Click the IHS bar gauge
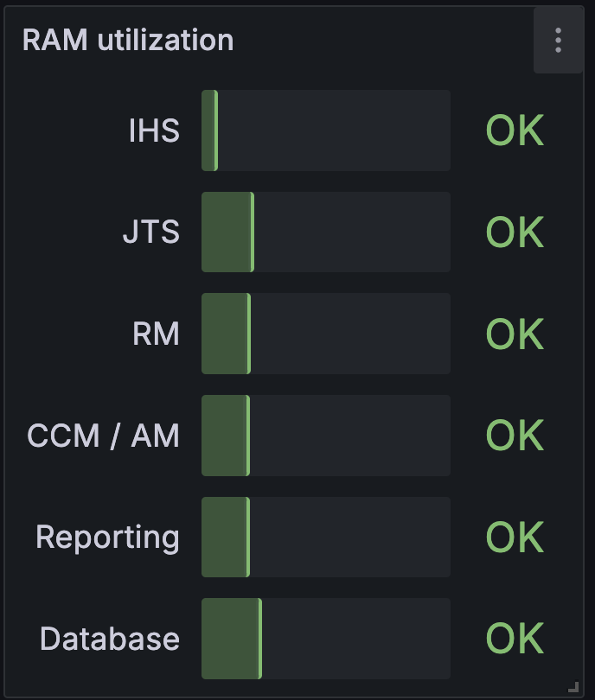595x700 pixels. [326, 130]
